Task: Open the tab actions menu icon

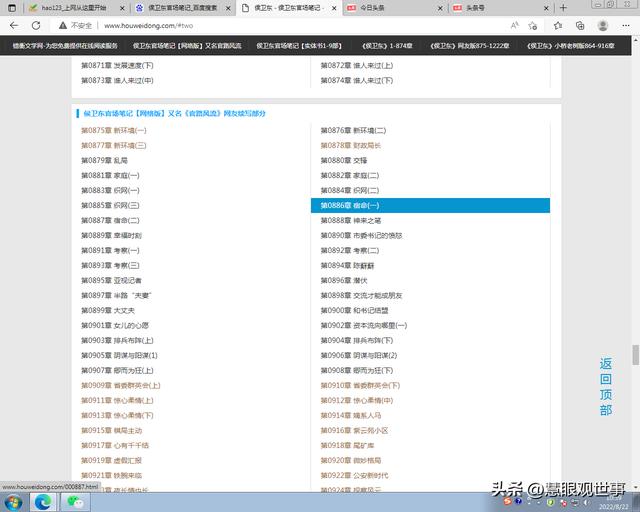Action: (x=12, y=7)
